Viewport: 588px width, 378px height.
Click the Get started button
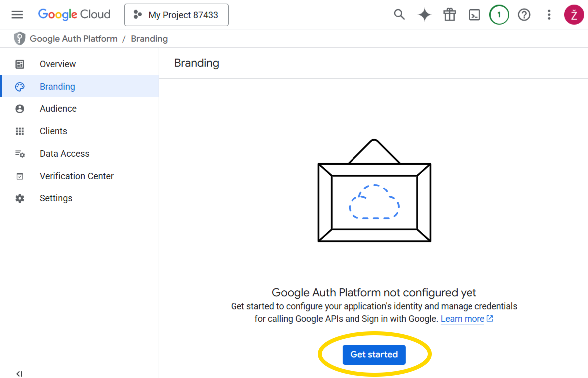[373, 354]
